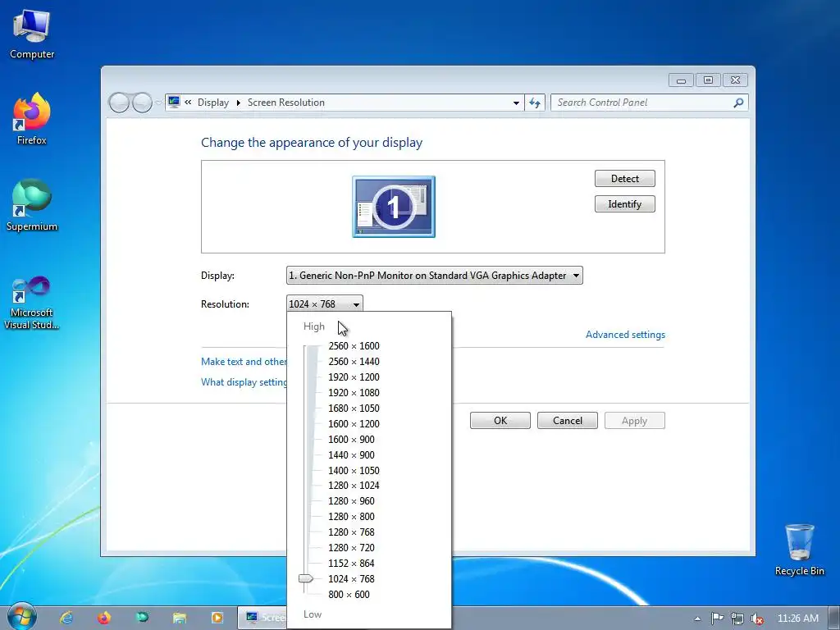
Task: Launch Firefox from the taskbar
Action: coord(104,618)
